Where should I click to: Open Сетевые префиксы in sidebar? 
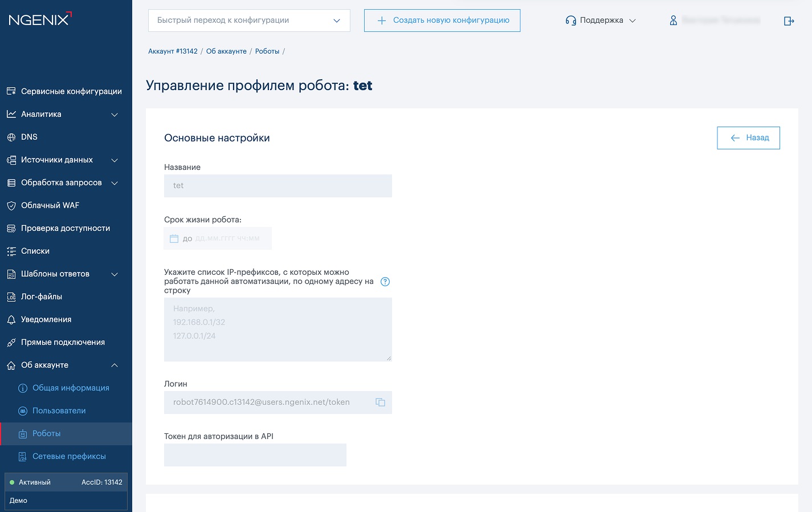point(69,456)
